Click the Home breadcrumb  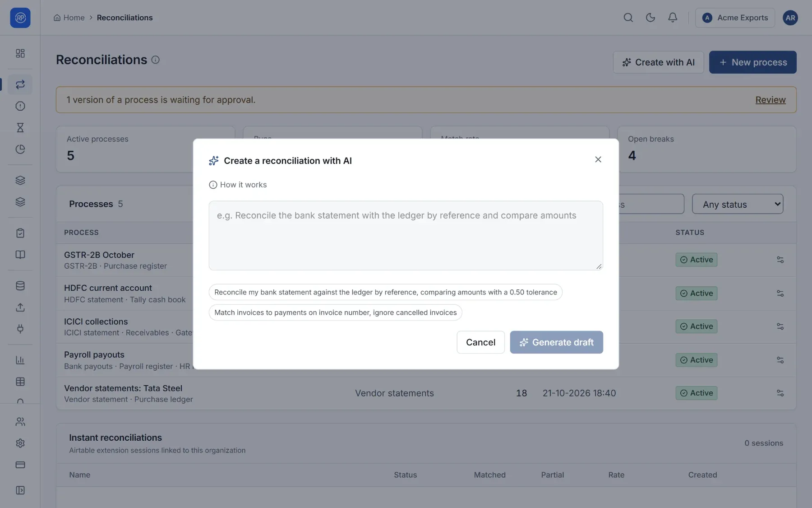pos(69,18)
